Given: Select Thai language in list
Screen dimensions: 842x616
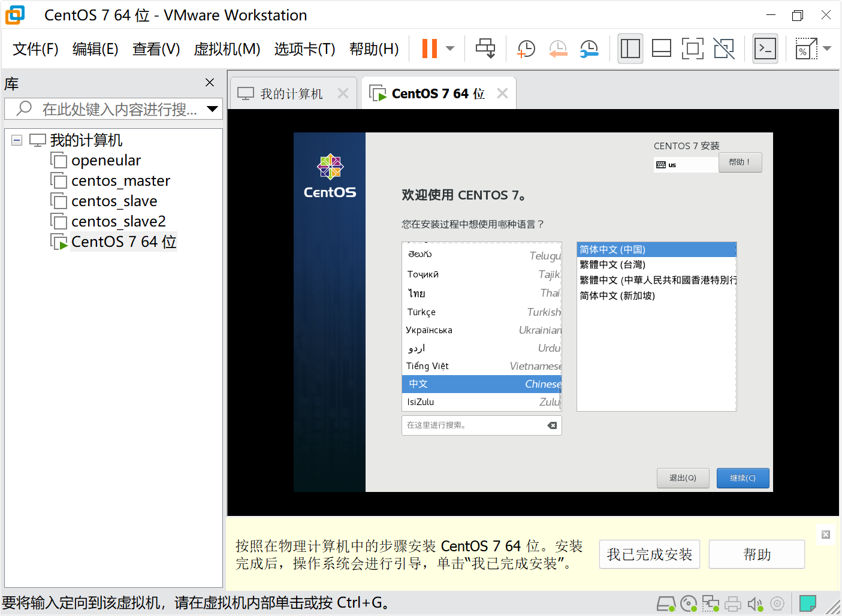Looking at the screenshot, I should pyautogui.click(x=482, y=293).
